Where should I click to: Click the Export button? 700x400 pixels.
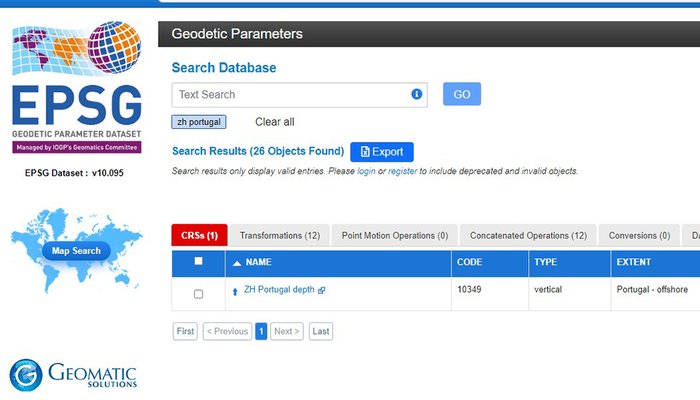pyautogui.click(x=381, y=152)
